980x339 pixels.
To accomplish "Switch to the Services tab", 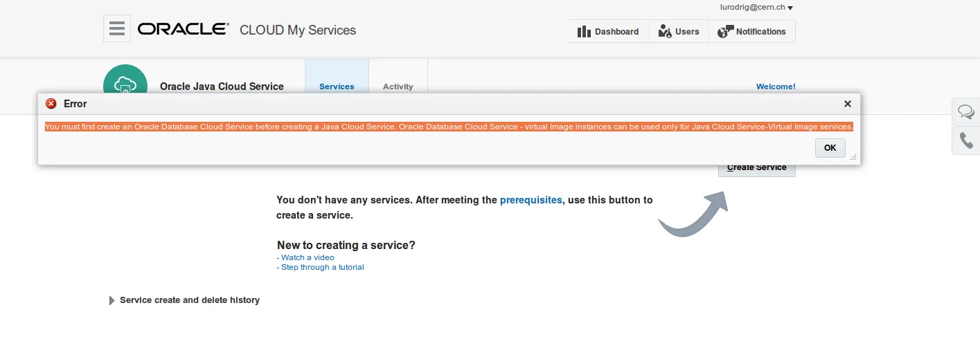I will (337, 86).
